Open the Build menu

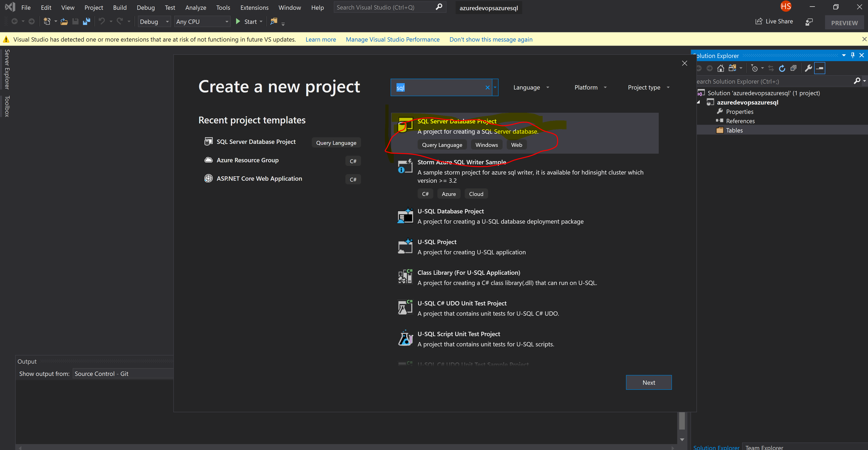[120, 7]
